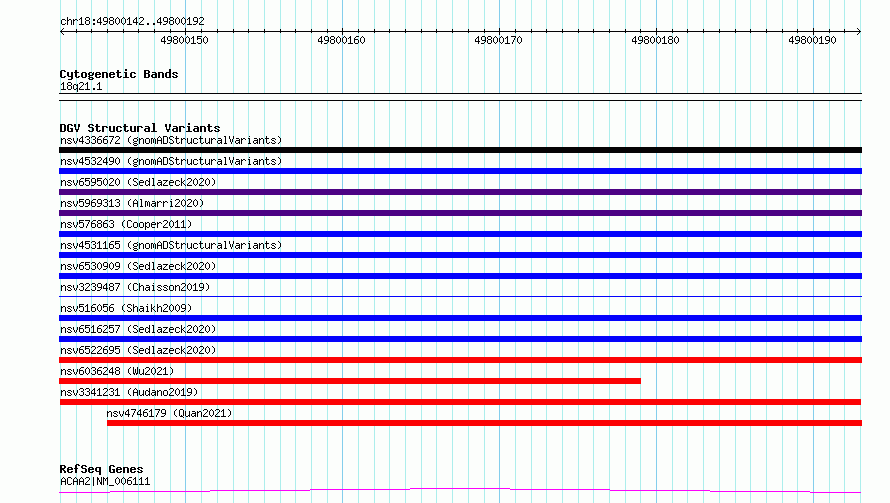Image resolution: width=890 pixels, height=503 pixels.
Task: Click the red bar for nsv3341231
Action: point(460,402)
